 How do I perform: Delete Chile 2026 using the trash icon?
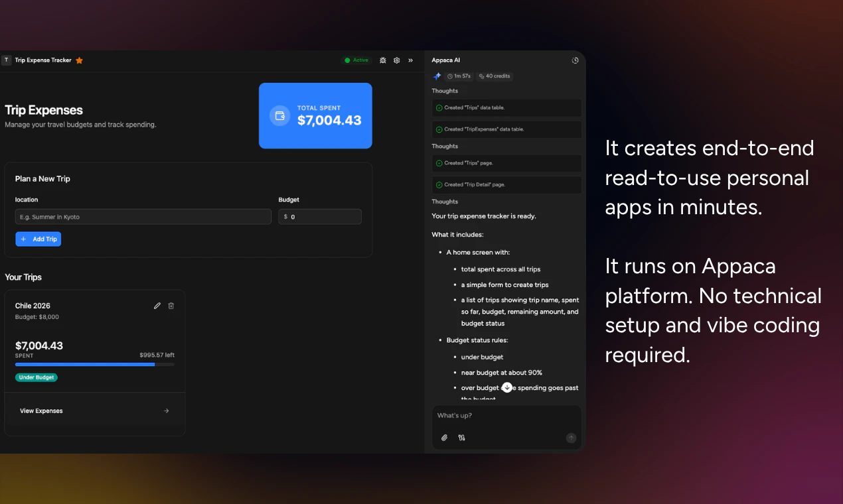point(171,305)
